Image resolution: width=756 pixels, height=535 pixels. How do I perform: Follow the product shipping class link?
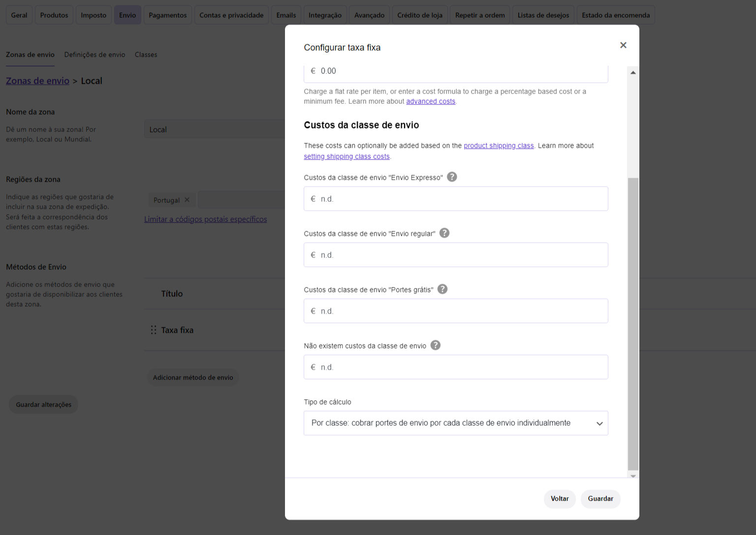point(499,146)
